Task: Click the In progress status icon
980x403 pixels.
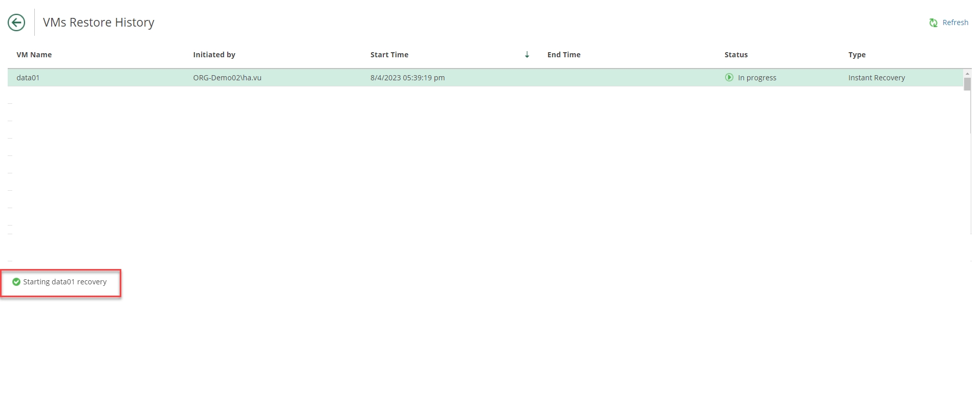Action: [729, 78]
